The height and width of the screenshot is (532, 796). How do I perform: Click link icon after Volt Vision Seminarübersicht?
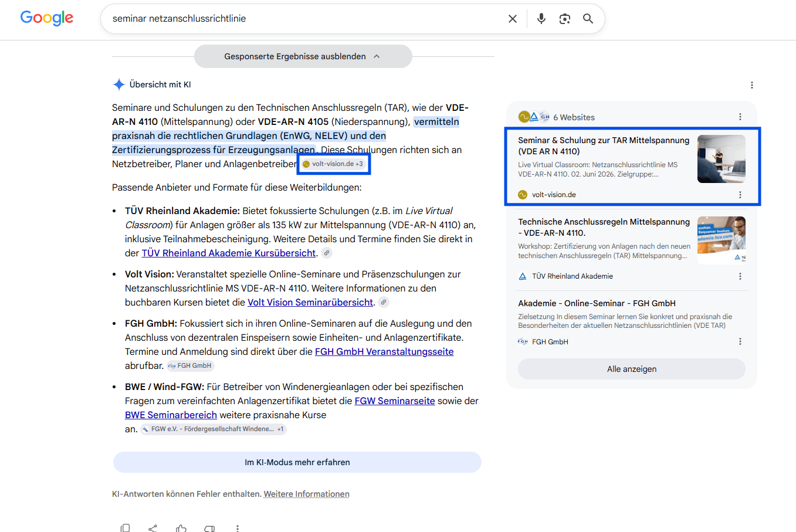click(384, 302)
